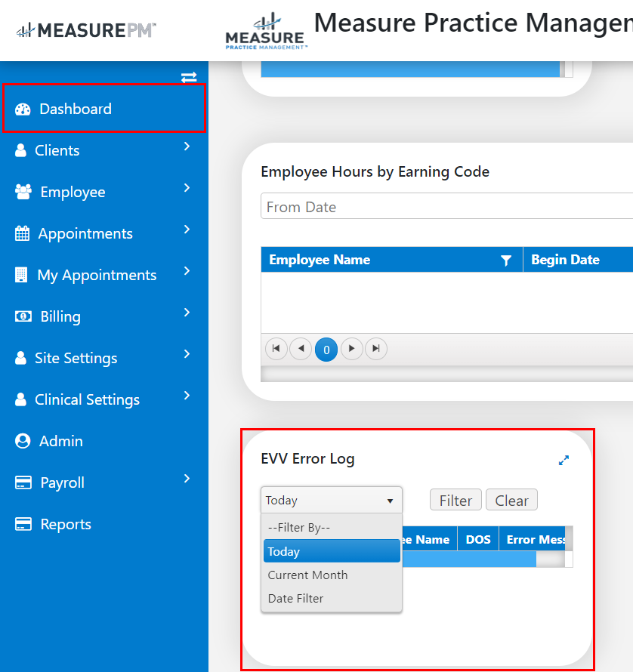Toggle the EVV Error Log Today dropdown

click(332, 500)
